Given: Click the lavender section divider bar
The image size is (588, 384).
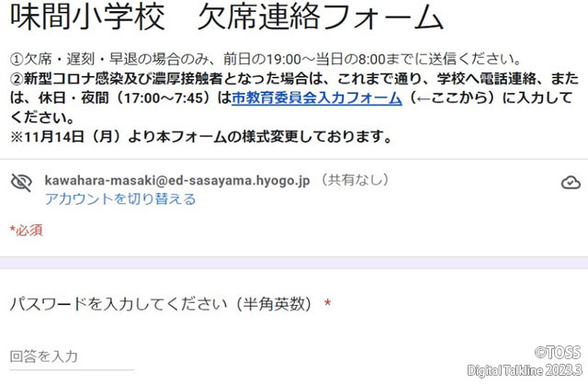Looking at the screenshot, I should [294, 263].
